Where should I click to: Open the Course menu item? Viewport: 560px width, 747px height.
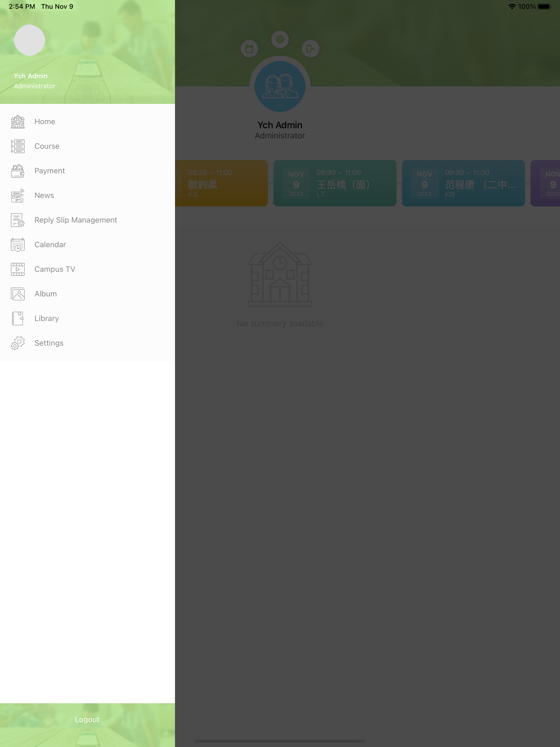coord(87,146)
